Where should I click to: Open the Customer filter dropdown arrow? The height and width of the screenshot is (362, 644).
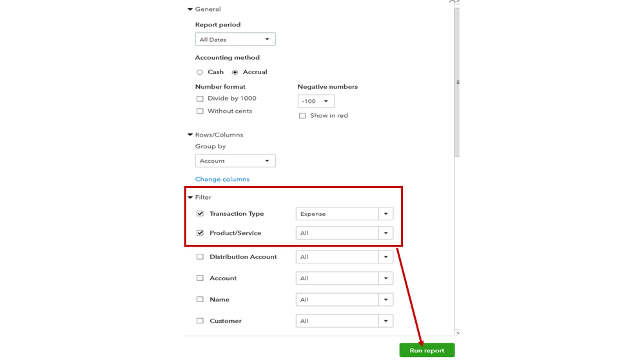[x=385, y=321]
